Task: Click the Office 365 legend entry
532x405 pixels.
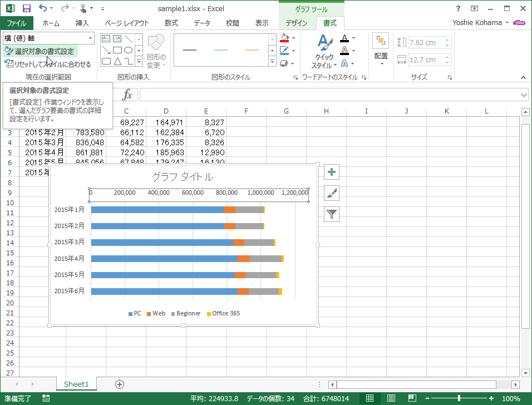Action: 223,313
